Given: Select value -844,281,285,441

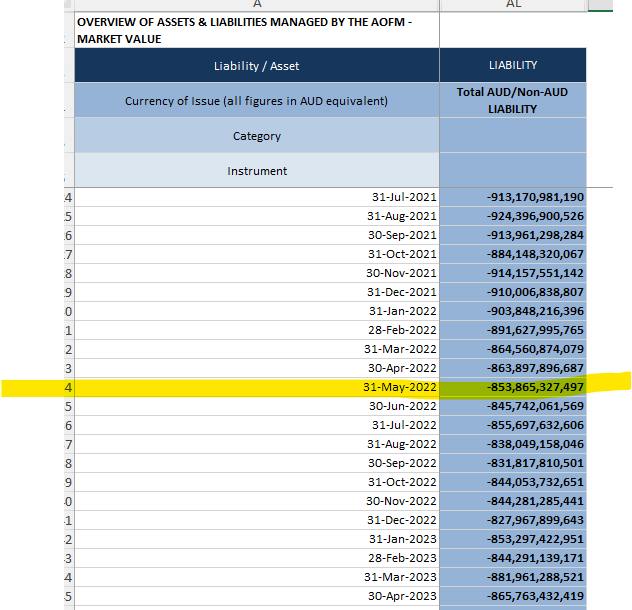Looking at the screenshot, I should [x=513, y=501].
